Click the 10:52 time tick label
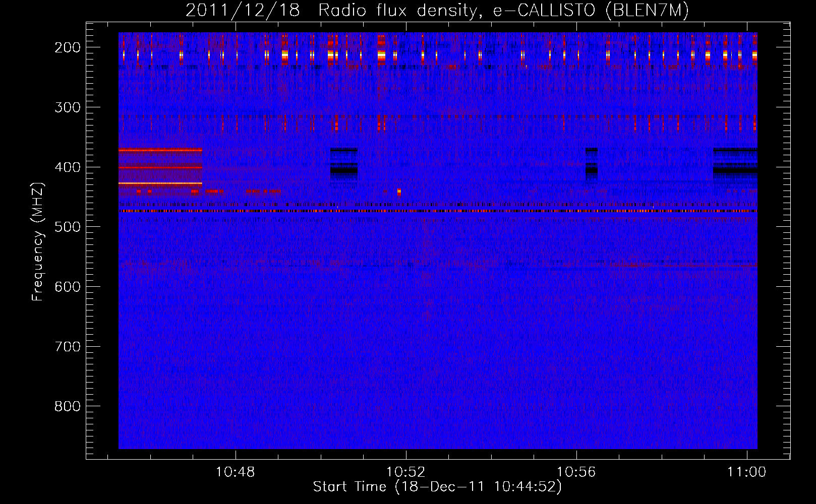The width and height of the screenshot is (816, 504). [x=406, y=472]
